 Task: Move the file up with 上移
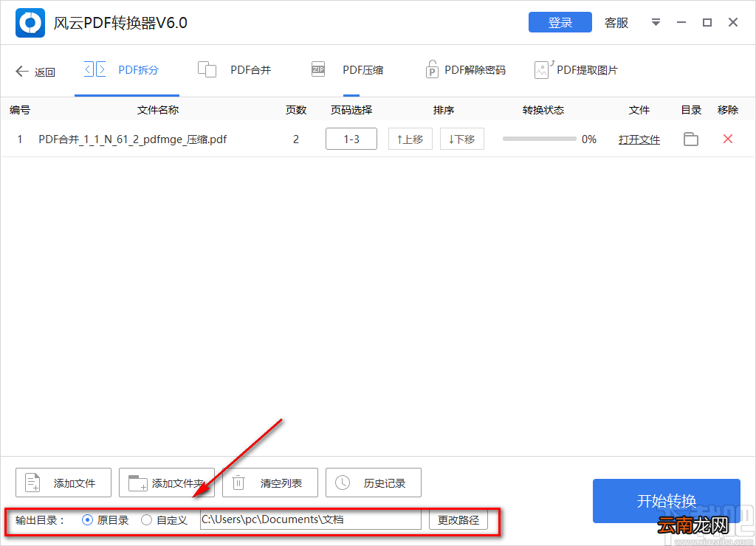tap(410, 139)
